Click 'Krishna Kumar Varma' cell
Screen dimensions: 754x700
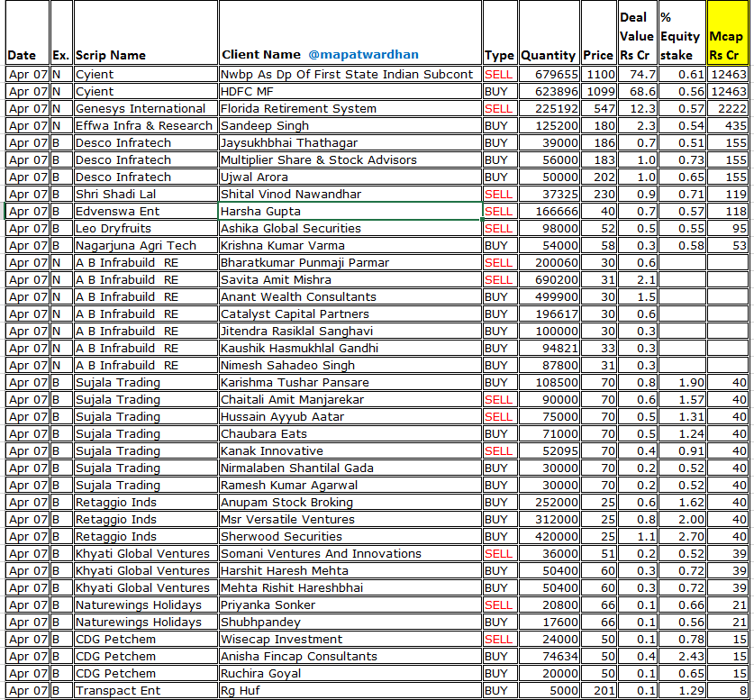click(350, 246)
